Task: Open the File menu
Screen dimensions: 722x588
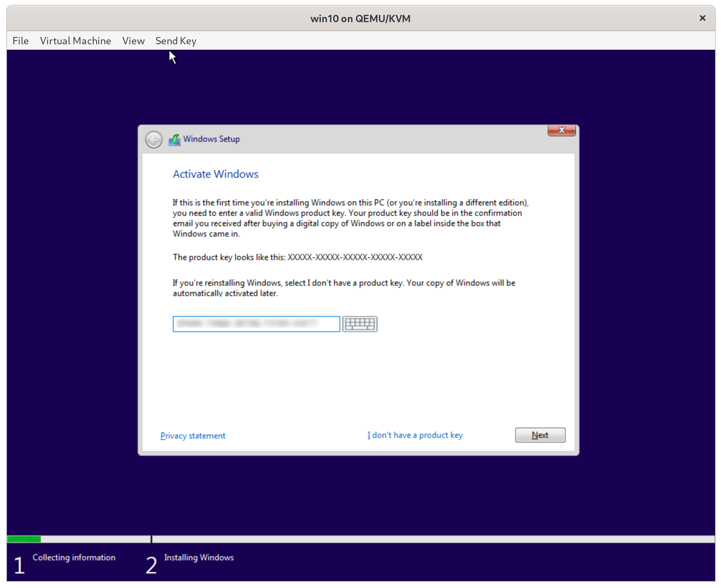Action: tap(20, 40)
